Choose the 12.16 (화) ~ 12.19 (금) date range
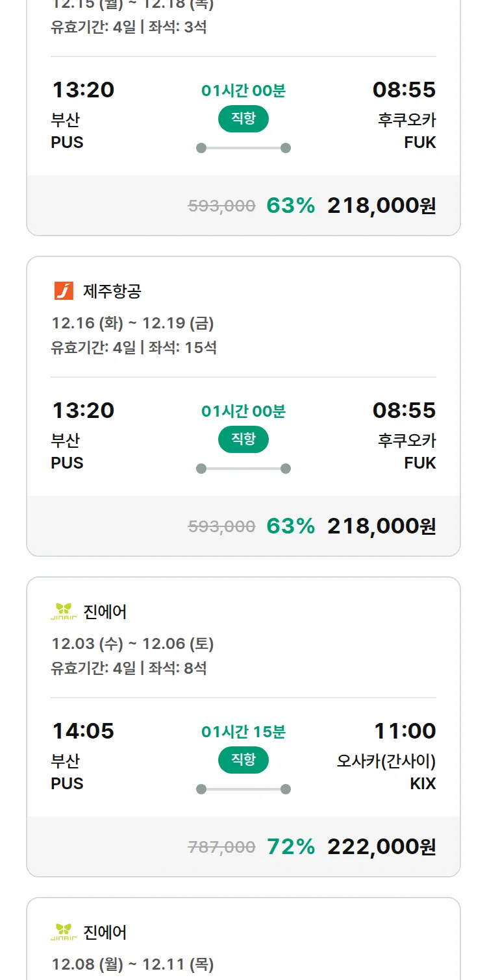The image size is (487, 980). [132, 323]
